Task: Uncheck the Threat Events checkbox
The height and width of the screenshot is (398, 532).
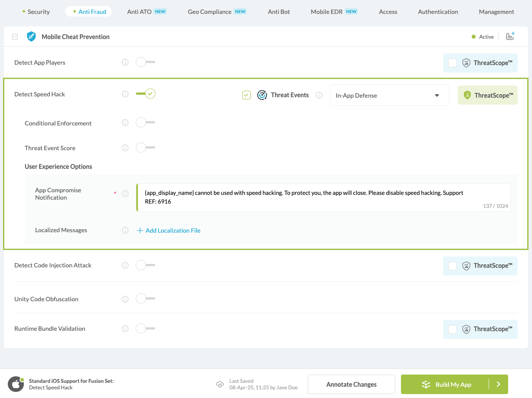Action: (x=246, y=95)
